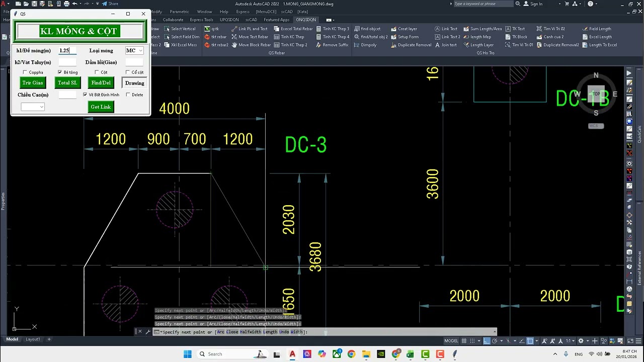Viewport: 644px width, 362px height.
Task: Run the find objcet tool
Action: click(x=367, y=29)
